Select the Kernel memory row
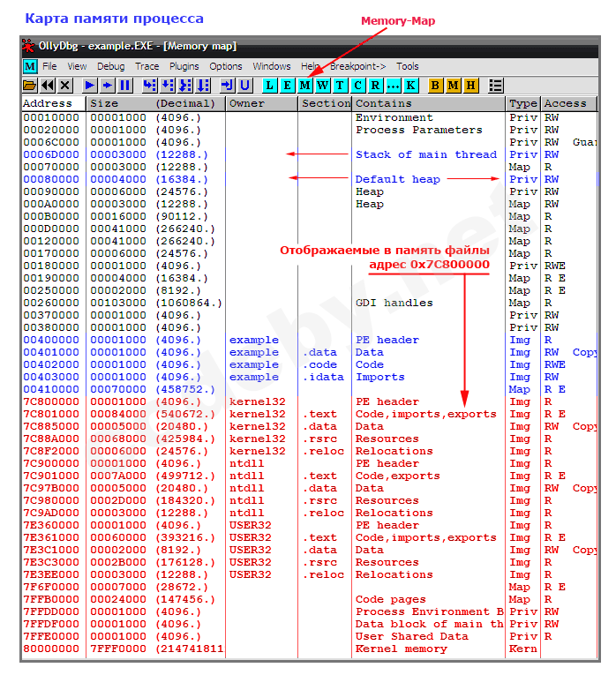616x675 pixels. click(x=310, y=649)
